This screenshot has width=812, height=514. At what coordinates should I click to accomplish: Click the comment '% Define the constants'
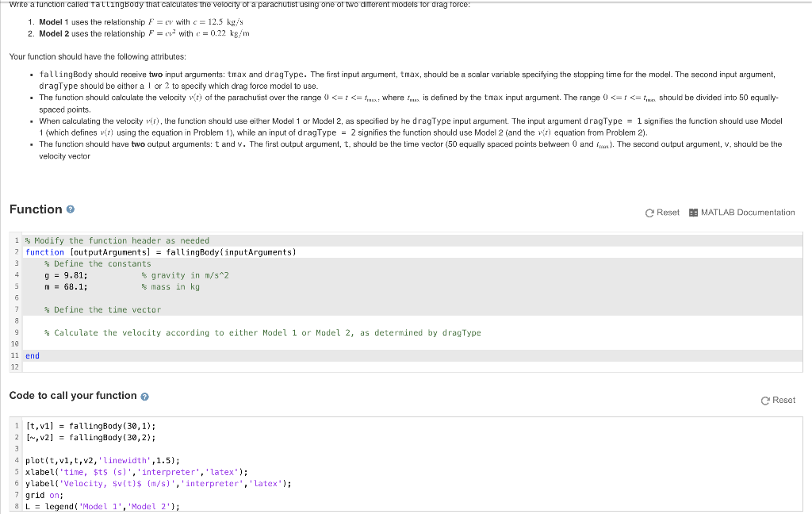(x=98, y=263)
